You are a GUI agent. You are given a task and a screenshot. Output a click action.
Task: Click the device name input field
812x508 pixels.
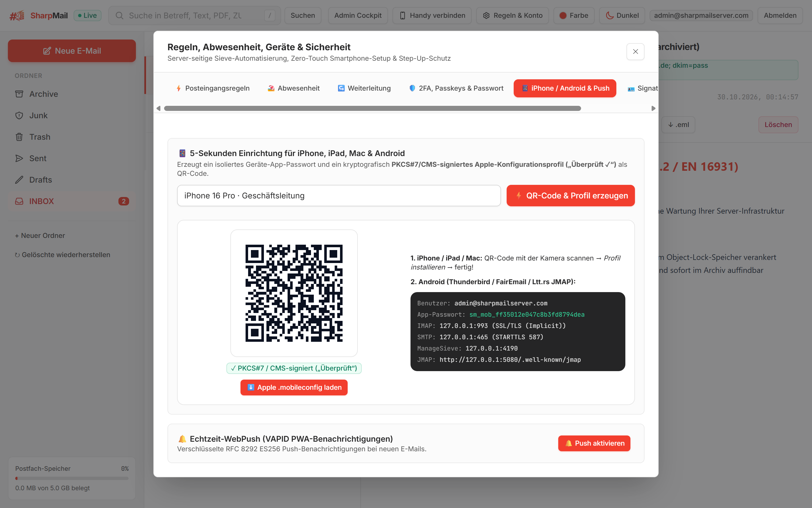pyautogui.click(x=339, y=196)
